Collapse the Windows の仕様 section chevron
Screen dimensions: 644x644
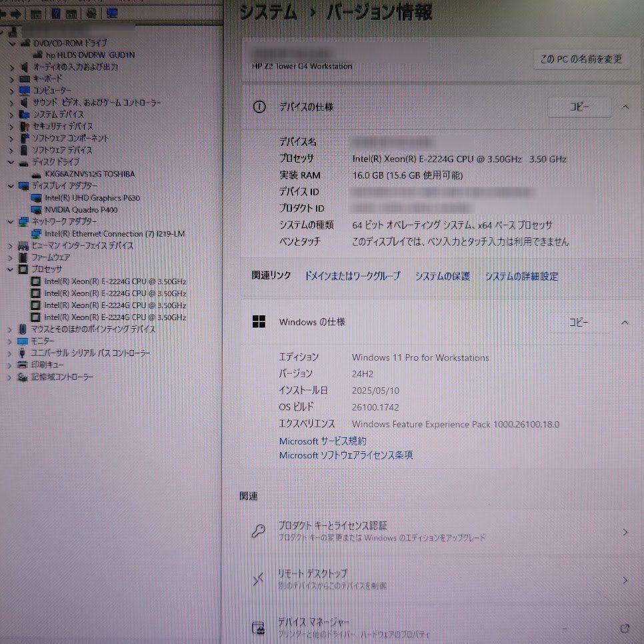point(625,323)
